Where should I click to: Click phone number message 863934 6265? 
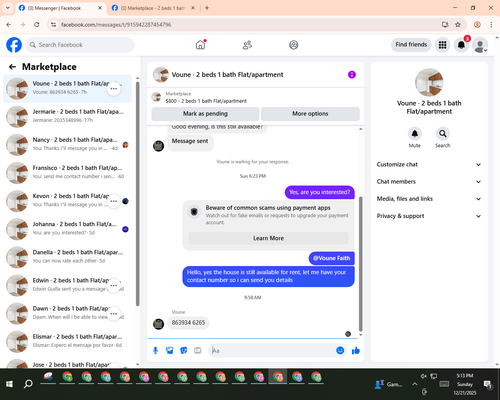pyautogui.click(x=188, y=323)
